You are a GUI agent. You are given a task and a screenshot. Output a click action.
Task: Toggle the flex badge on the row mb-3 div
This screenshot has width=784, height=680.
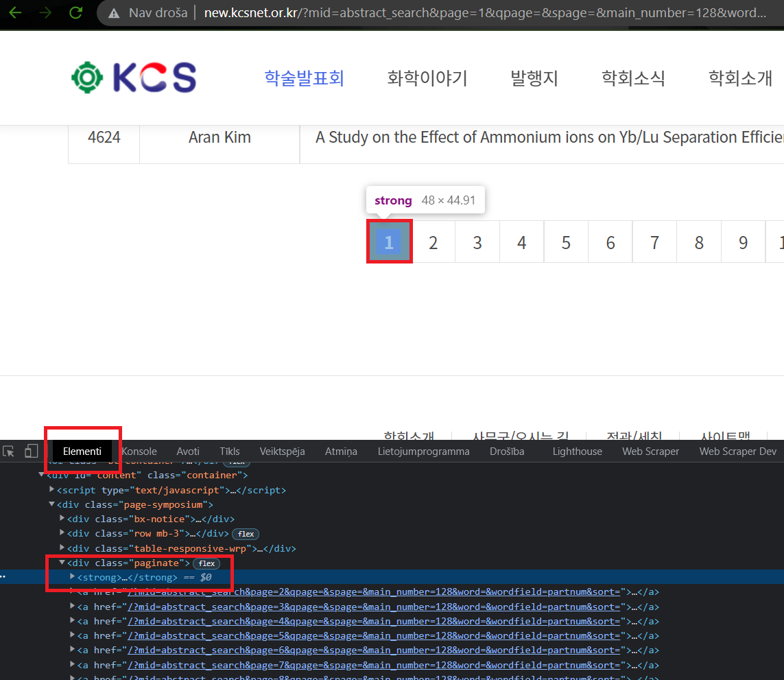246,534
